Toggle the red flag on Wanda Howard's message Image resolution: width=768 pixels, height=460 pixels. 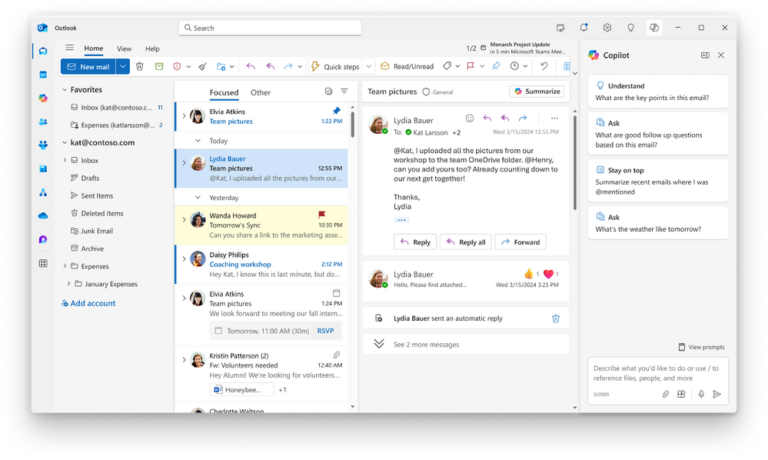322,214
